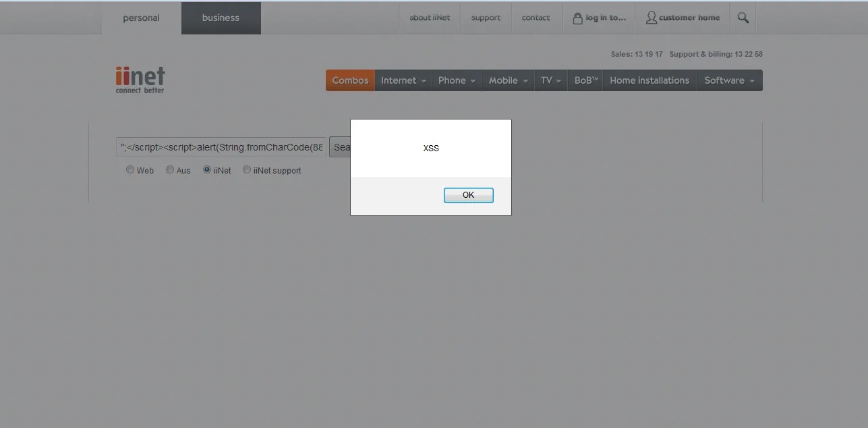Select the Web radio button

coord(130,170)
